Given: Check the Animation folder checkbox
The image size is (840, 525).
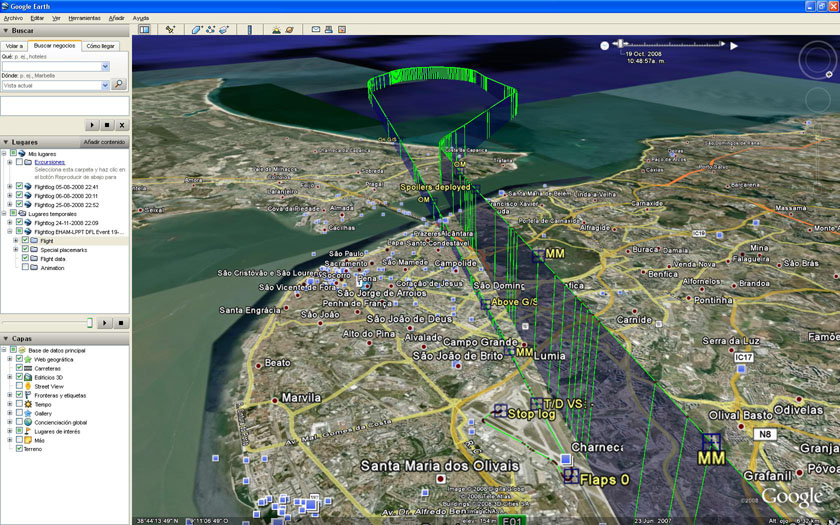Looking at the screenshot, I should (x=25, y=267).
